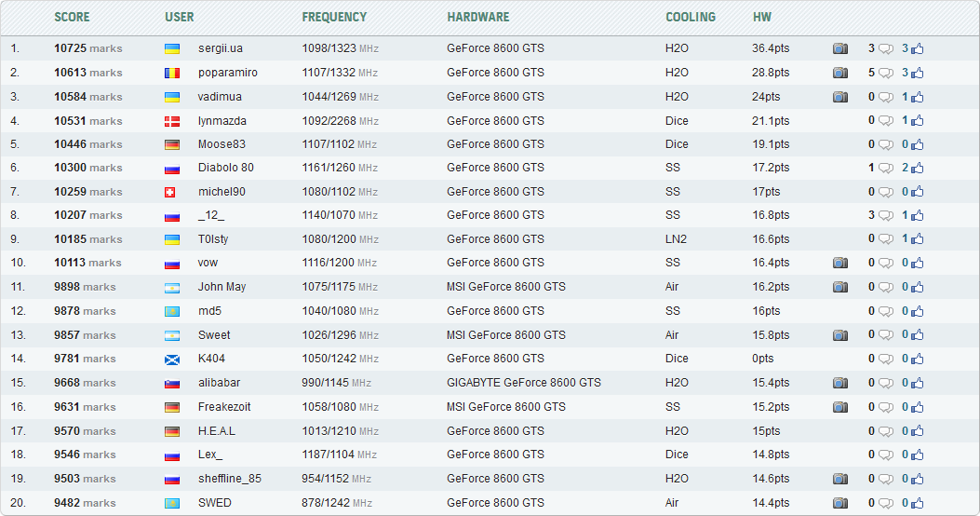Open the screenshot camera icon for sergii.ua
The height and width of the screenshot is (516, 980).
click(x=839, y=48)
